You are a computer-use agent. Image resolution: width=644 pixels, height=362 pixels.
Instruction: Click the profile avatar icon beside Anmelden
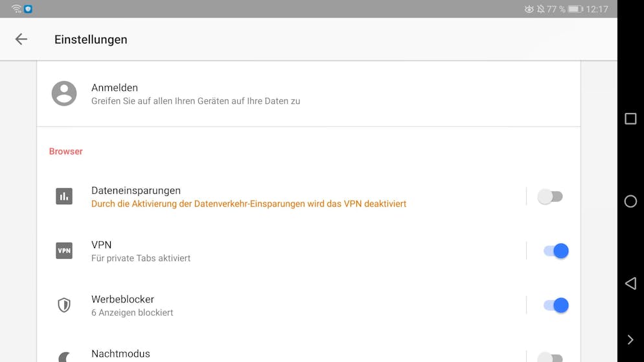tap(64, 93)
